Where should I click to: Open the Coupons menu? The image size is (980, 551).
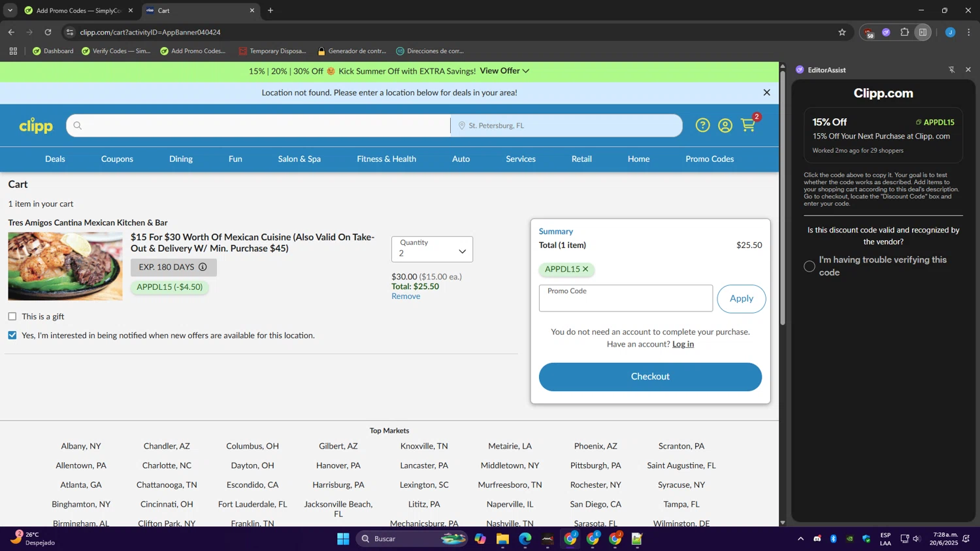click(x=117, y=159)
